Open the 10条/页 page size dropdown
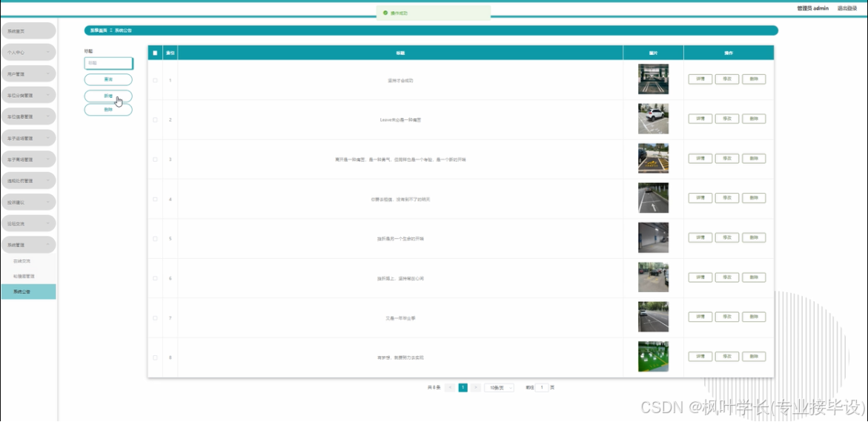This screenshot has width=868, height=422. 499,388
